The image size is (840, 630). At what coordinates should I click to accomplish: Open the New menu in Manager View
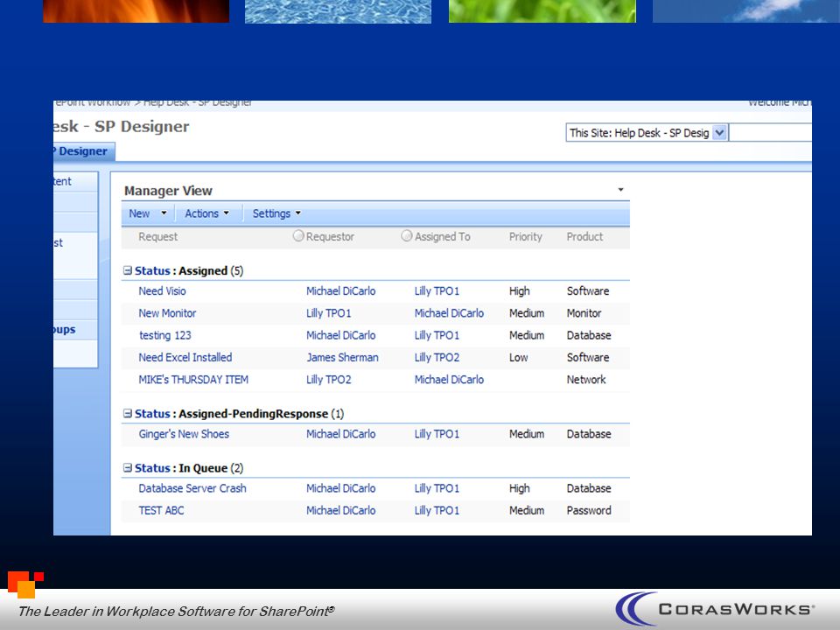pos(147,213)
